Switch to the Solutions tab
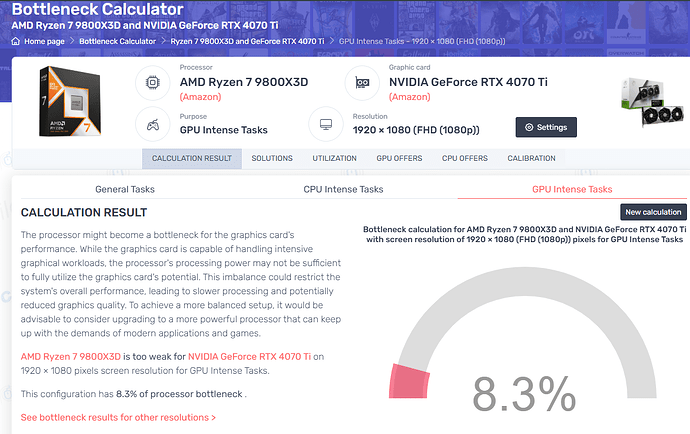Viewport: 690px width, 434px height. (x=272, y=159)
